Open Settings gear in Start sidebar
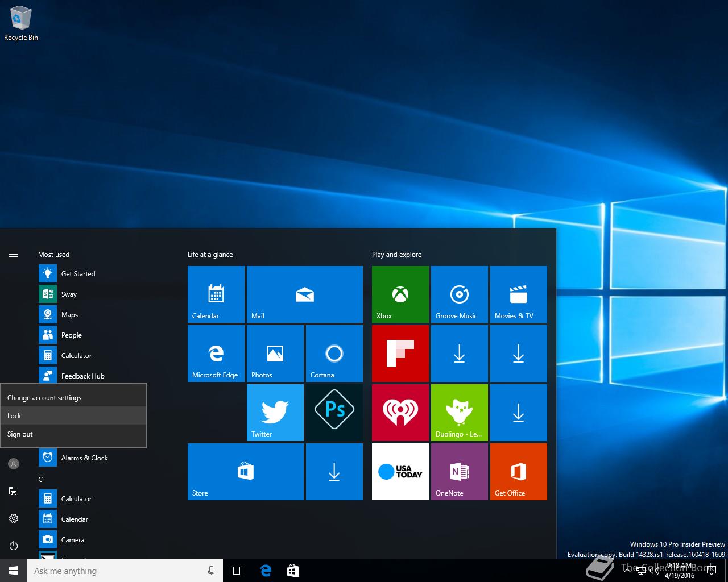The width and height of the screenshot is (728, 582). click(14, 518)
